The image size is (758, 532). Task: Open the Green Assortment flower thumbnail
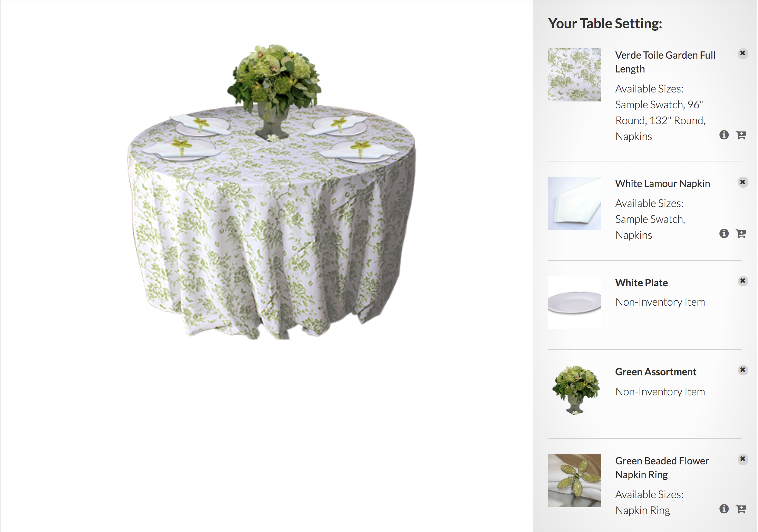click(x=574, y=391)
